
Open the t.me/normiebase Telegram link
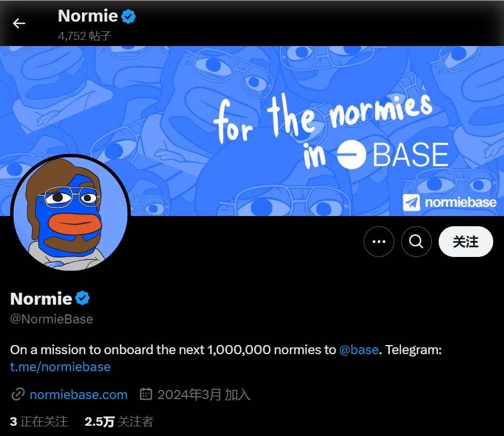pos(60,367)
